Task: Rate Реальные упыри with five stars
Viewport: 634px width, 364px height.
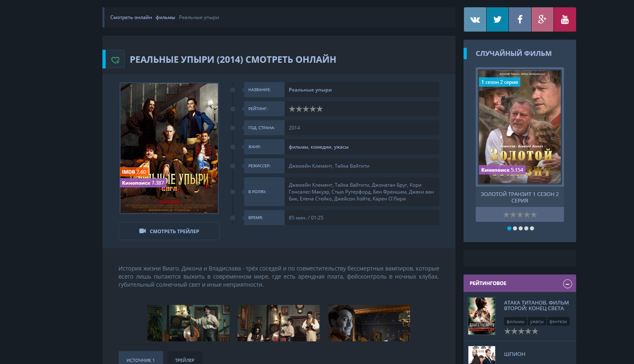Action: click(x=306, y=109)
